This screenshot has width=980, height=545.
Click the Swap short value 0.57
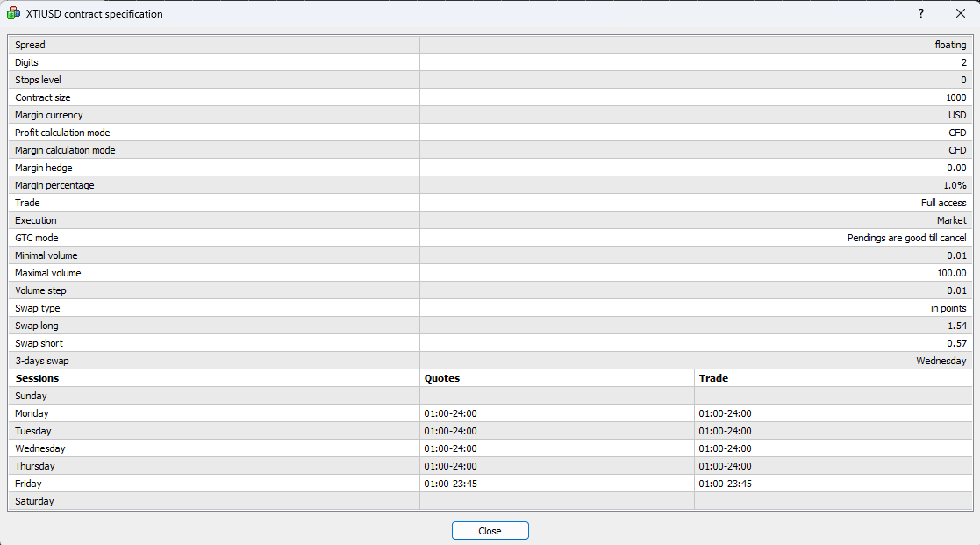[956, 343]
